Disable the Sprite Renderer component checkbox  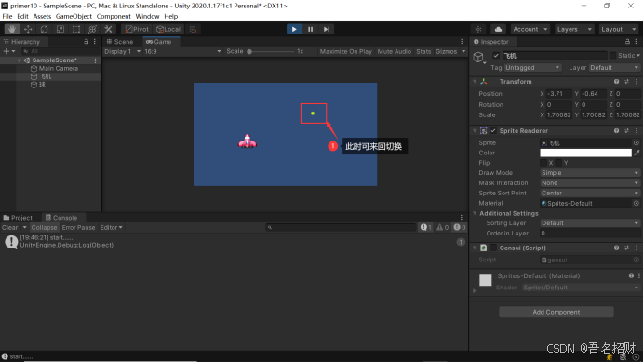(x=493, y=130)
